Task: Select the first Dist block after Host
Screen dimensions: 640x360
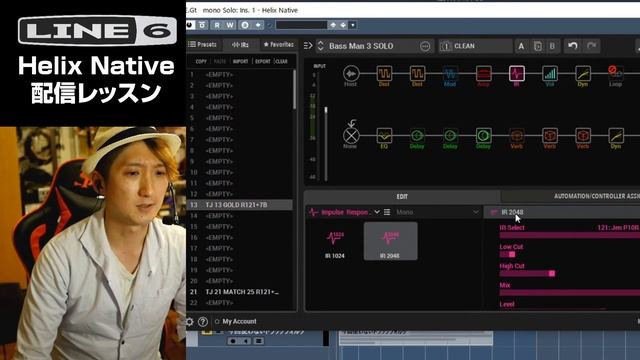Action: click(384, 74)
